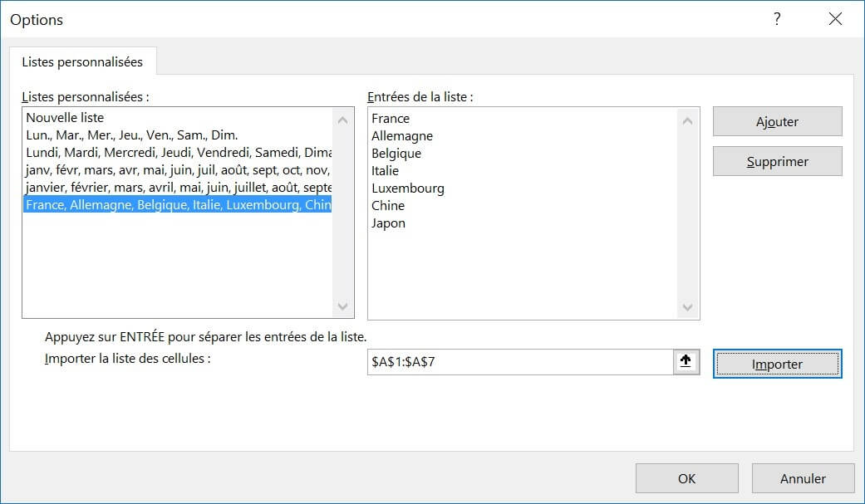Image resolution: width=865 pixels, height=504 pixels.
Task: Select the Lun., Mar., Mer. list row
Action: click(x=178, y=135)
